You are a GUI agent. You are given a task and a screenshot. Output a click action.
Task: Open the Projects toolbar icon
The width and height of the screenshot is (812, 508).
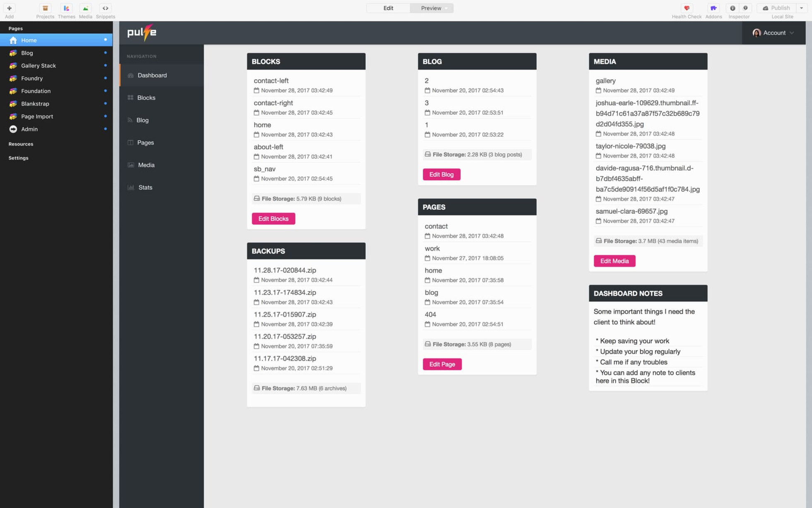(45, 8)
